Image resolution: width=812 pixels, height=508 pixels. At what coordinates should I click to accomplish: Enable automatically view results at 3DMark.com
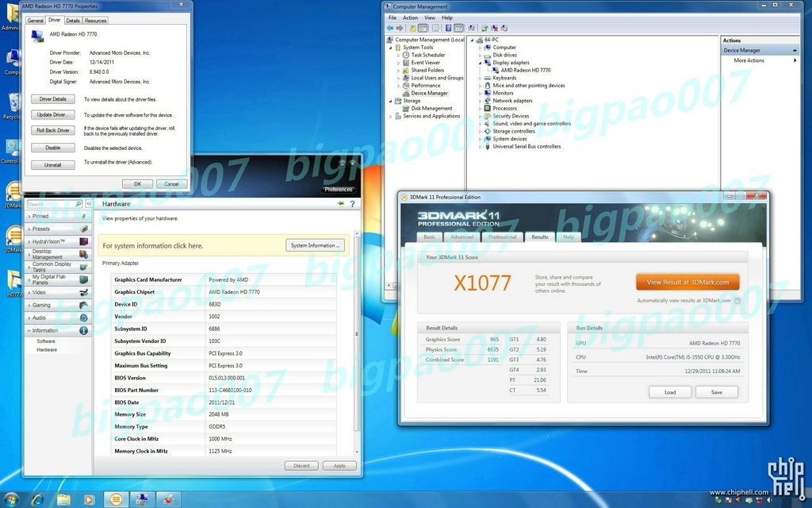[x=737, y=301]
